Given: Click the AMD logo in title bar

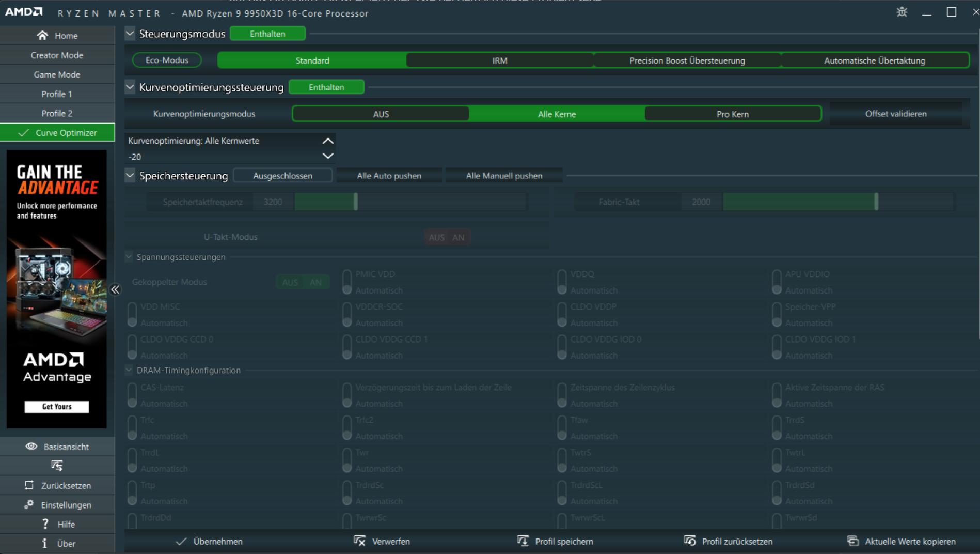Looking at the screenshot, I should coord(24,11).
